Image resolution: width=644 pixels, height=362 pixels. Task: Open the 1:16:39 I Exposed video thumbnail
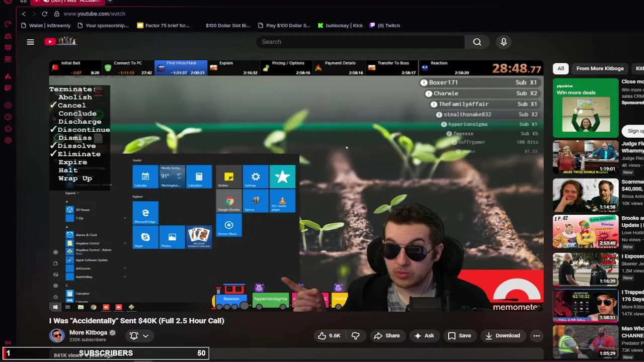586,269
